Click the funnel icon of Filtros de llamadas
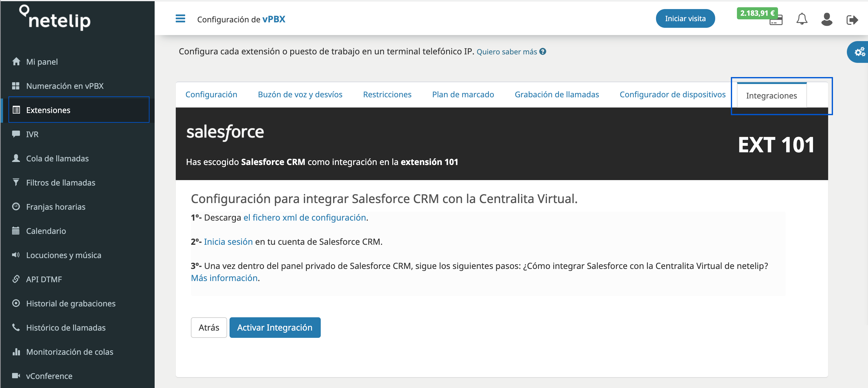The height and width of the screenshot is (388, 868). tap(16, 183)
